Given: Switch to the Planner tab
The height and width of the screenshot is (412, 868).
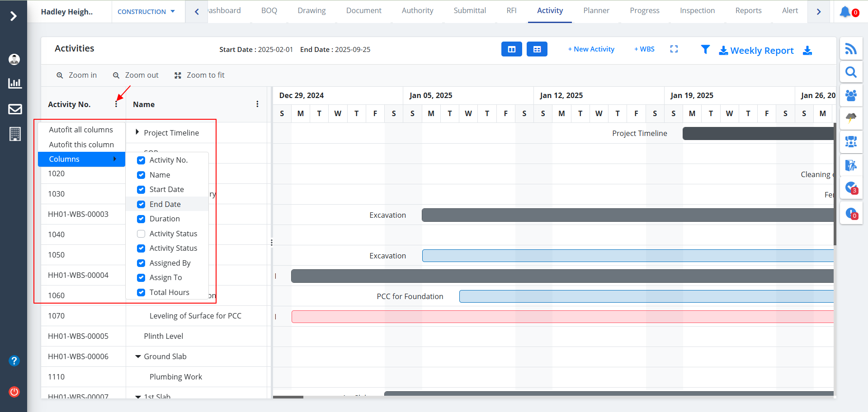Looking at the screenshot, I should [x=596, y=11].
